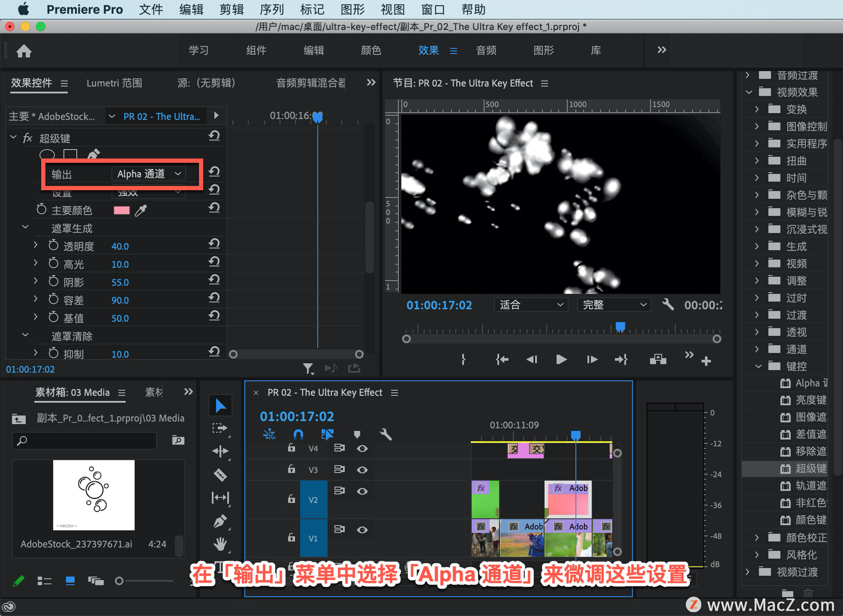Toggle V3 track output eye
843x616 pixels.
point(362,470)
